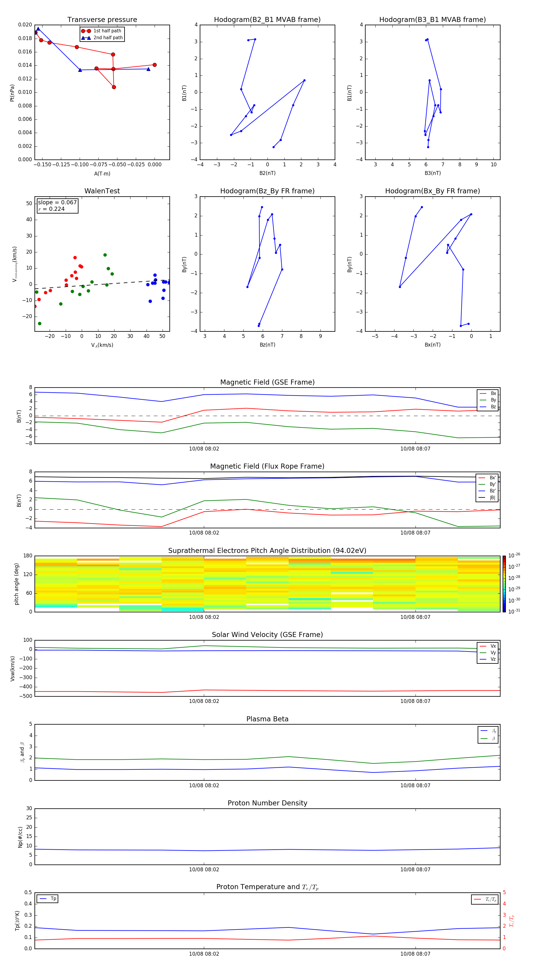Click the pitch angle heatmap panel
The image size is (535, 980).
click(267, 584)
